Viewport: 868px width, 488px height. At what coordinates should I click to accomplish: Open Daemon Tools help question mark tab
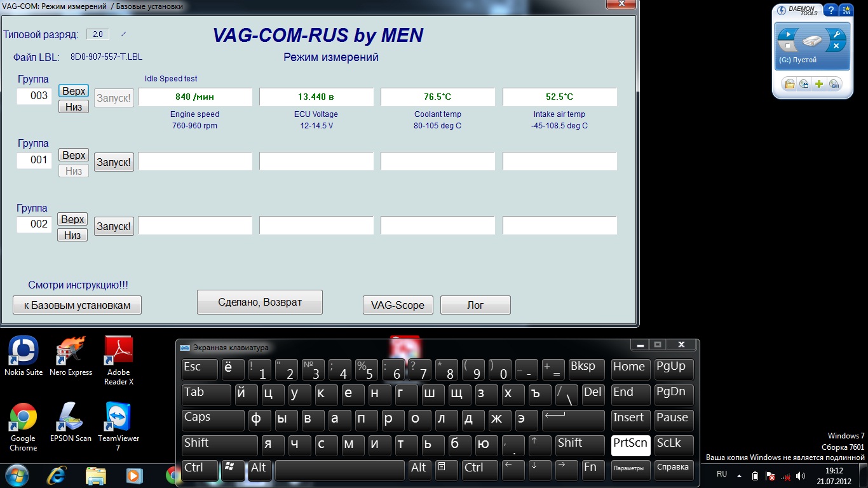coord(831,11)
